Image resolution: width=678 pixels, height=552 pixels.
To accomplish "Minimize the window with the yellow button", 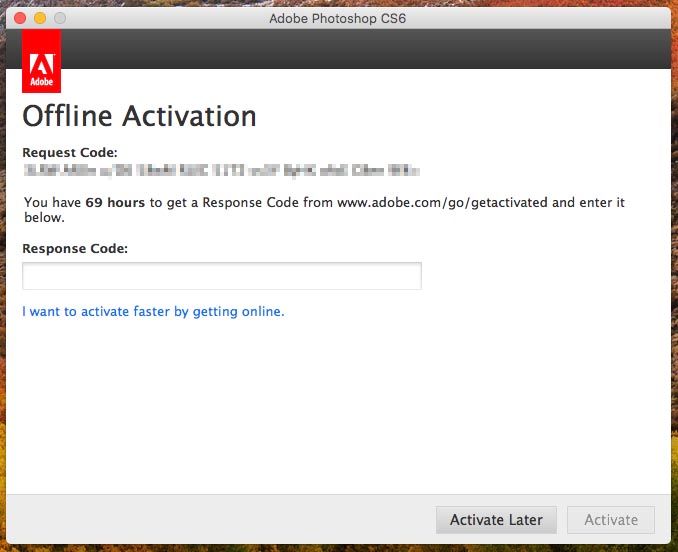I will tap(40, 18).
